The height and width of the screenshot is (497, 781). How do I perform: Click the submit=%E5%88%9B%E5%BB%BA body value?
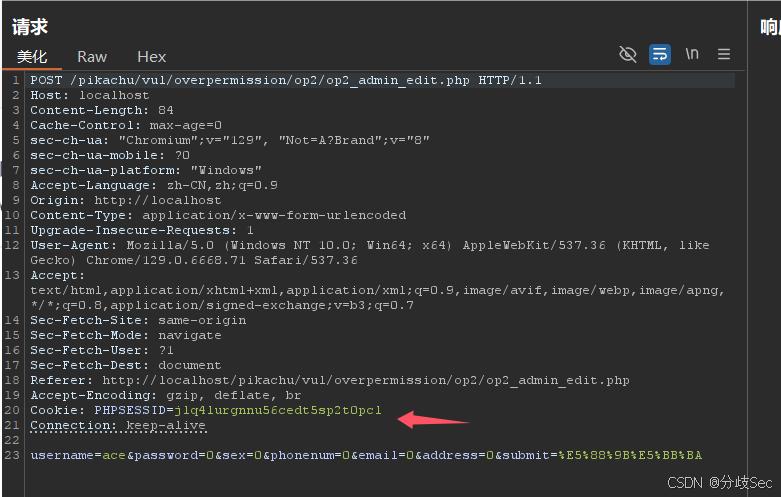602,455
